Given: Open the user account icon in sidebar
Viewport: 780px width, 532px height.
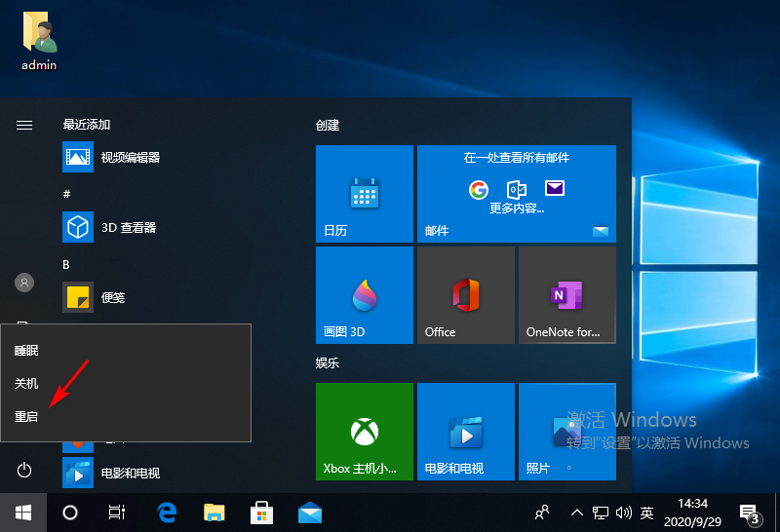Looking at the screenshot, I should [x=24, y=283].
